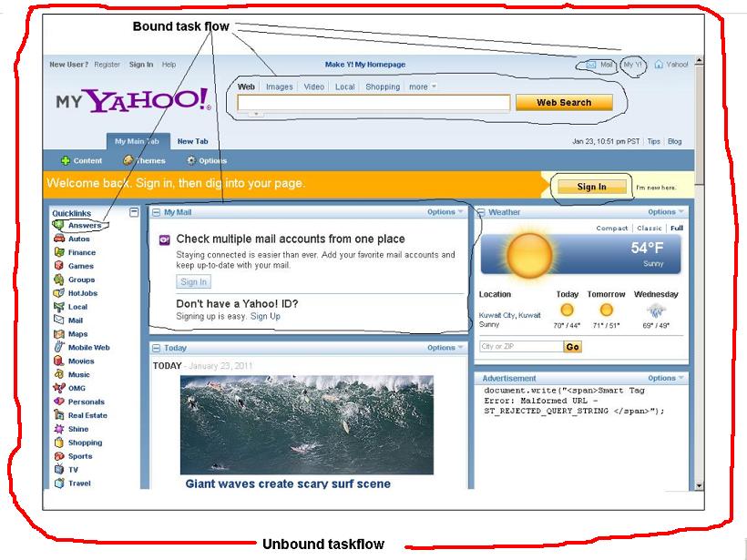Image resolution: width=747 pixels, height=560 pixels.
Task: Click the Travel icon in Quicklinks
Action: [x=58, y=483]
